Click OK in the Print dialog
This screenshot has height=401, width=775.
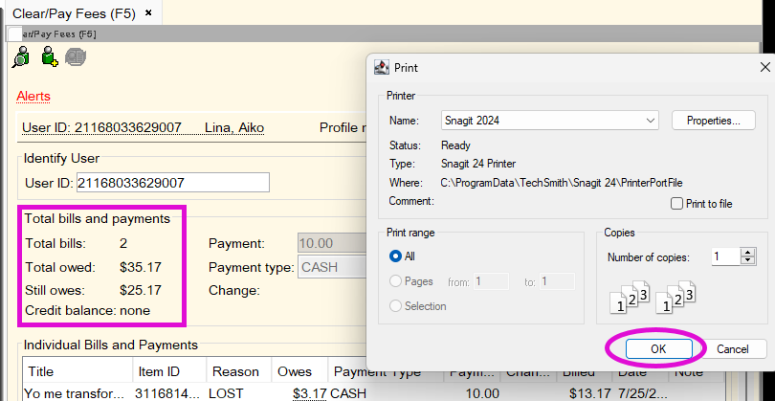coord(658,349)
